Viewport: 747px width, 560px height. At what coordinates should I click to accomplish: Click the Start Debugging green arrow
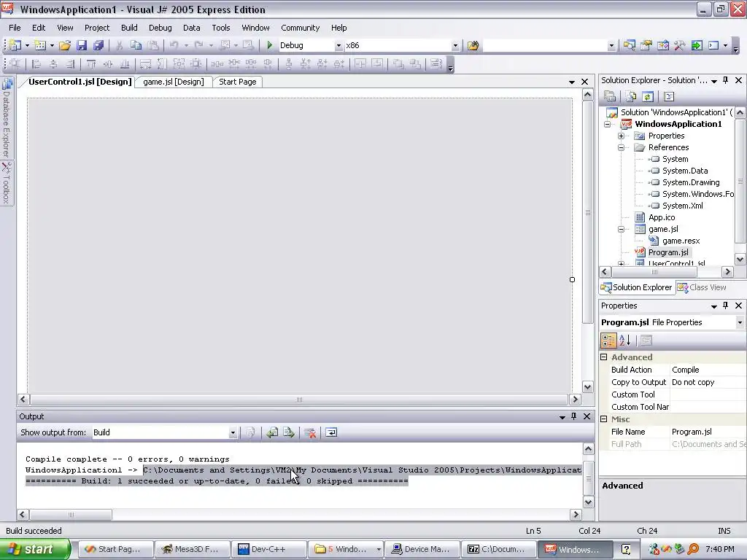click(270, 45)
